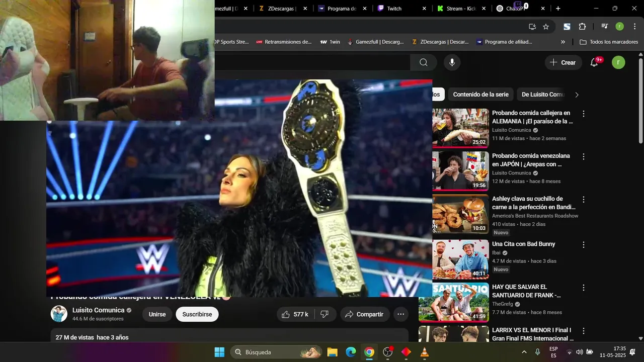Open a new browser tab
Screen dimensions: 644x362
click(558, 9)
